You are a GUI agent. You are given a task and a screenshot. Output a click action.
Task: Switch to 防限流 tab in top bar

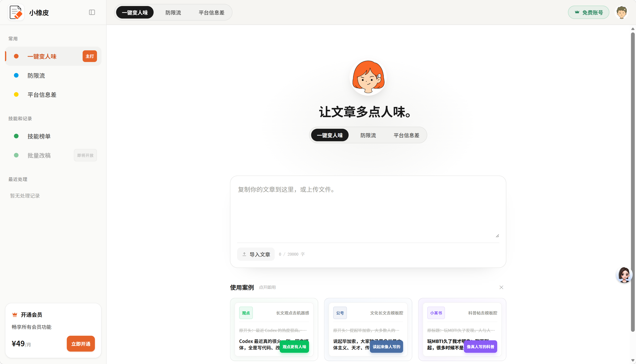coord(173,12)
